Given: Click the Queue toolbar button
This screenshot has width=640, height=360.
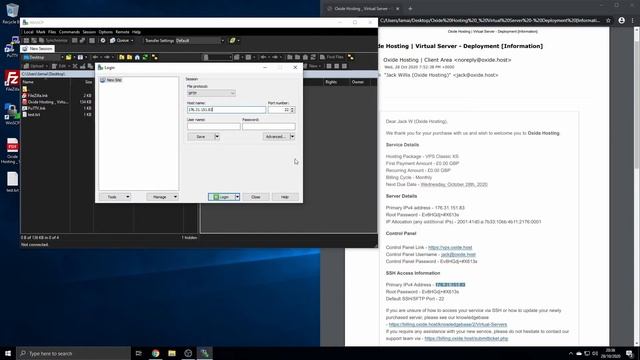Looking at the screenshot, I should click(x=122, y=40).
